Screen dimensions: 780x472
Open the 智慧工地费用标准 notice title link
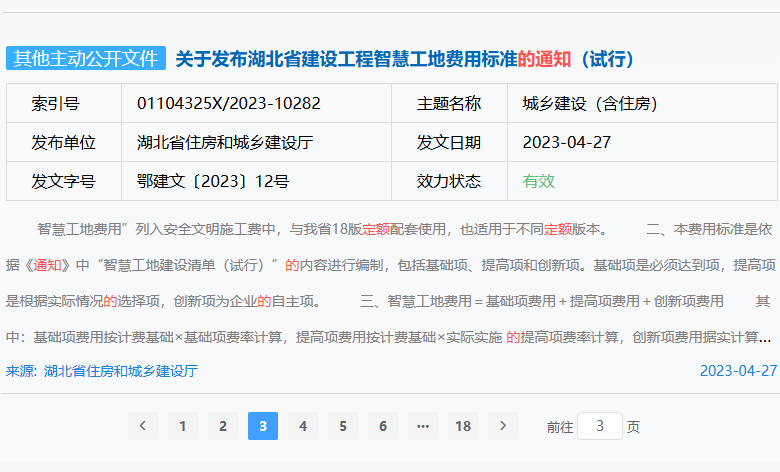pos(405,59)
